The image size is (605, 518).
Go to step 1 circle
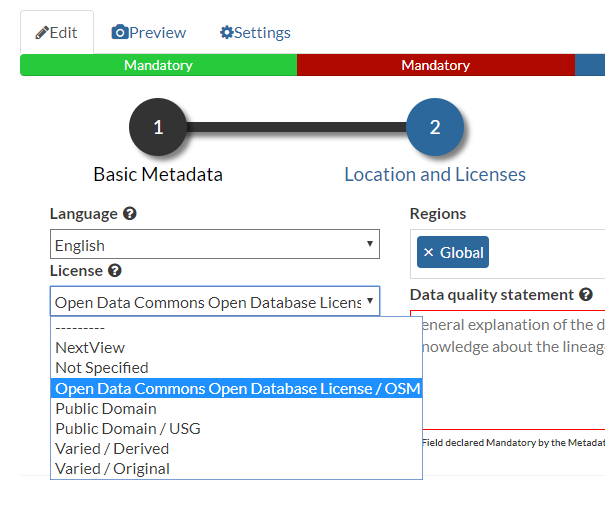point(158,127)
